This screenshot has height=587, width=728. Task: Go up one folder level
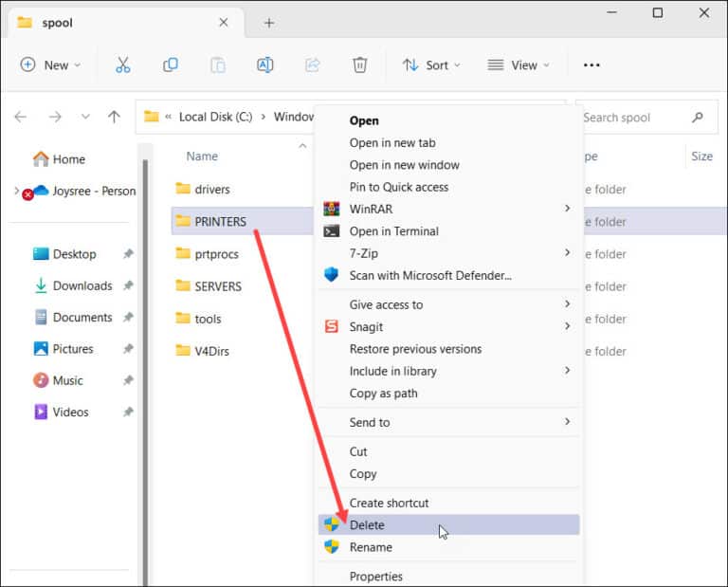point(114,117)
